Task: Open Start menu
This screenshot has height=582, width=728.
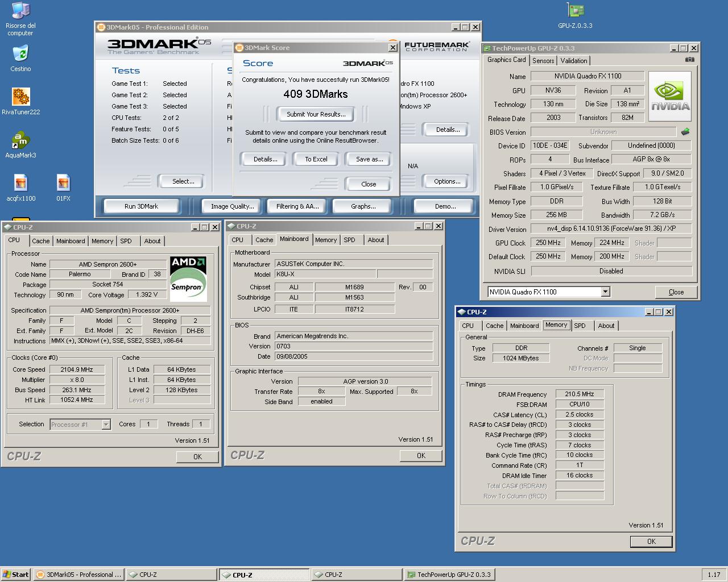Action: click(15, 575)
